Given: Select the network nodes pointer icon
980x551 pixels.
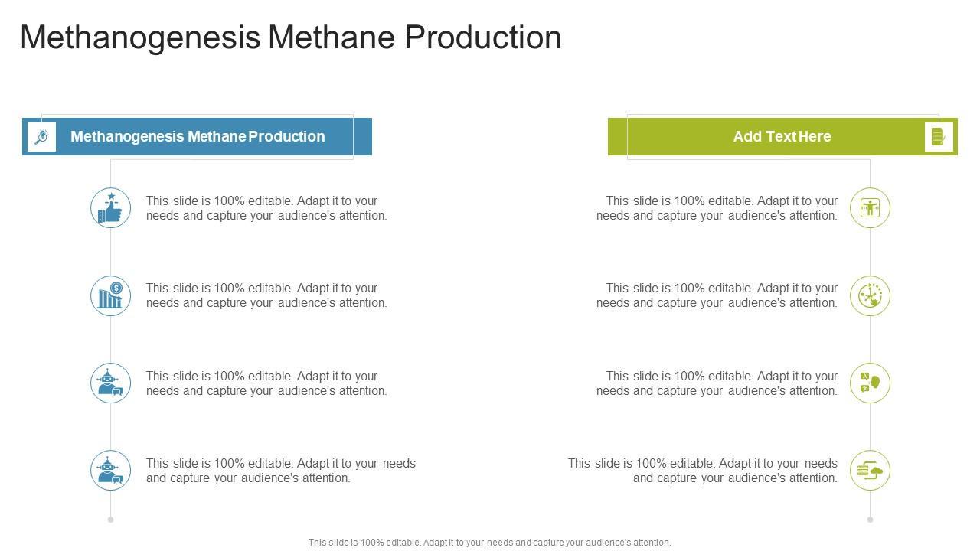Looking at the screenshot, I should click(870, 295).
